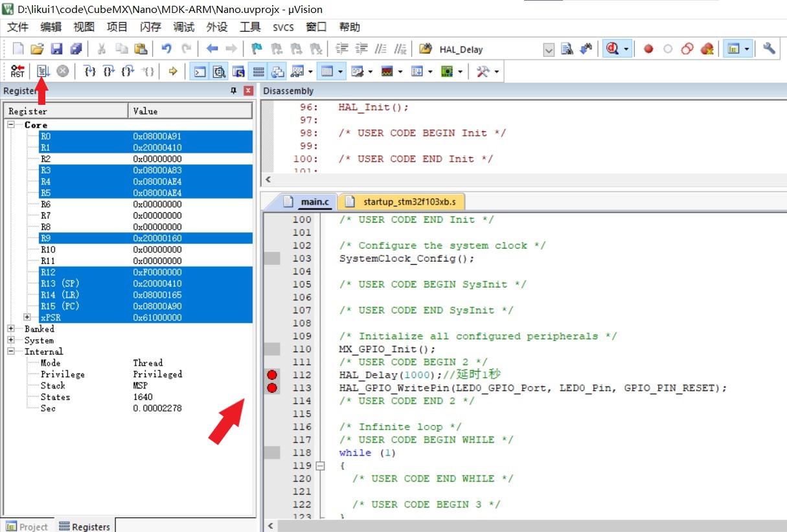Switch to the startup_stm32f103xb.s tab
The width and height of the screenshot is (787, 532).
click(401, 202)
